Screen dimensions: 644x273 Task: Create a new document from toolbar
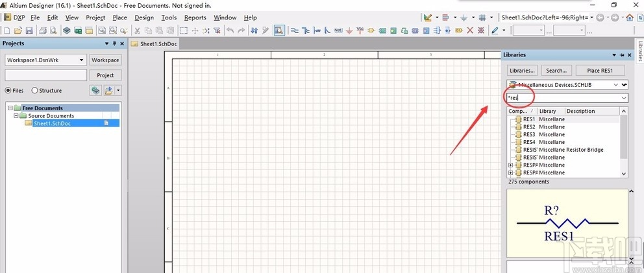pos(7,30)
